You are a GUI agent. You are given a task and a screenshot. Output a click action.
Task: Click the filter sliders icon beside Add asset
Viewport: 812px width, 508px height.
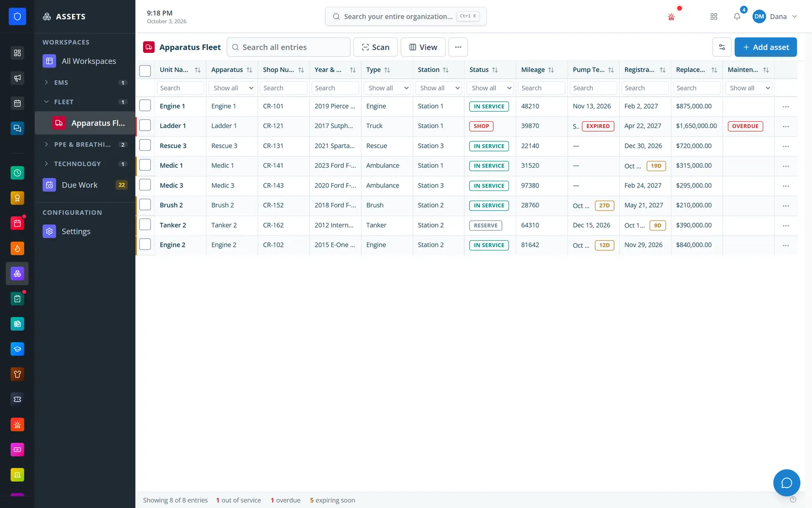click(x=722, y=47)
